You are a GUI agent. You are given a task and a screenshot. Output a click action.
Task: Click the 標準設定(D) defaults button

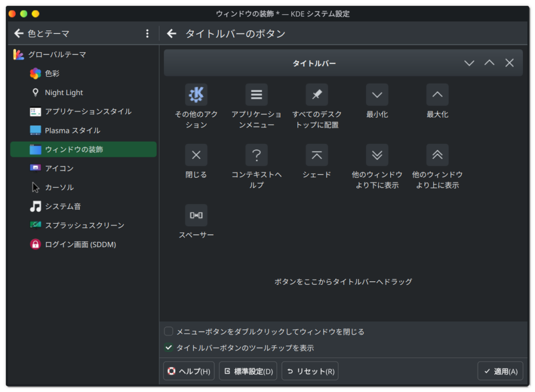pyautogui.click(x=248, y=371)
